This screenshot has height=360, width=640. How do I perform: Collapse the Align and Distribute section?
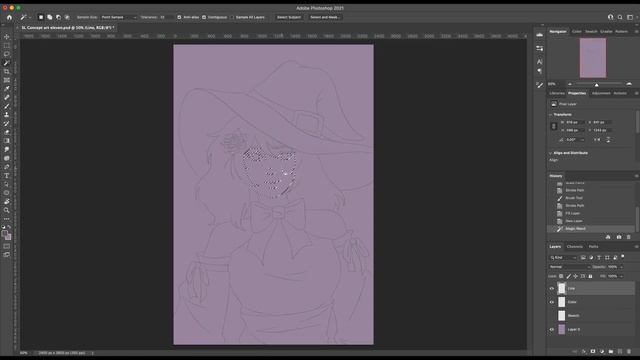[x=550, y=153]
